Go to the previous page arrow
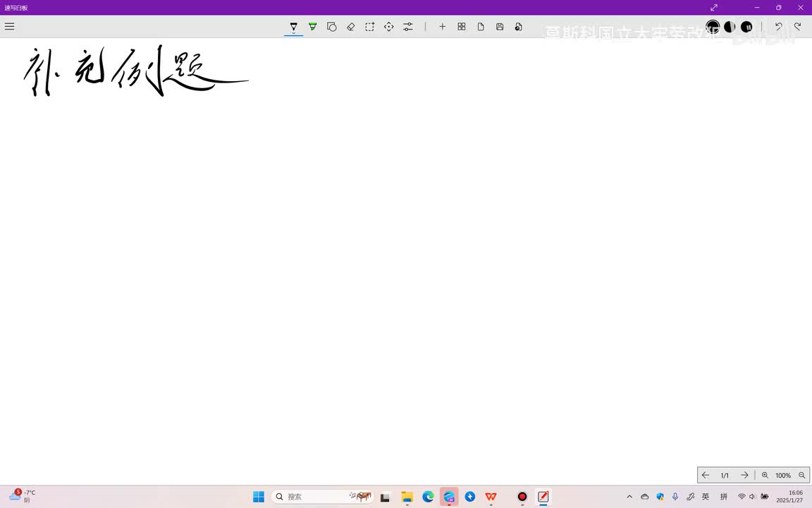The width and height of the screenshot is (812, 508). (706, 475)
